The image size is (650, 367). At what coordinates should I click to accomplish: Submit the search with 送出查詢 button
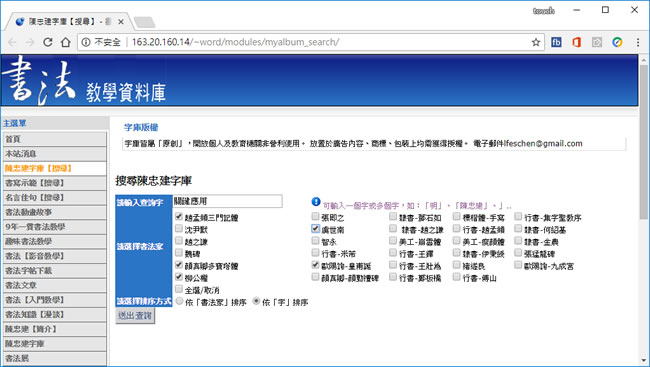[x=135, y=316]
